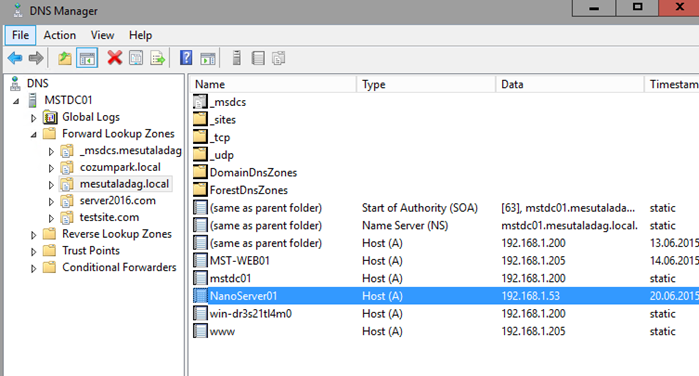The height and width of the screenshot is (376, 699).
Task: Toggle the Show/Hide Console Tree icon
Action: coord(87,58)
